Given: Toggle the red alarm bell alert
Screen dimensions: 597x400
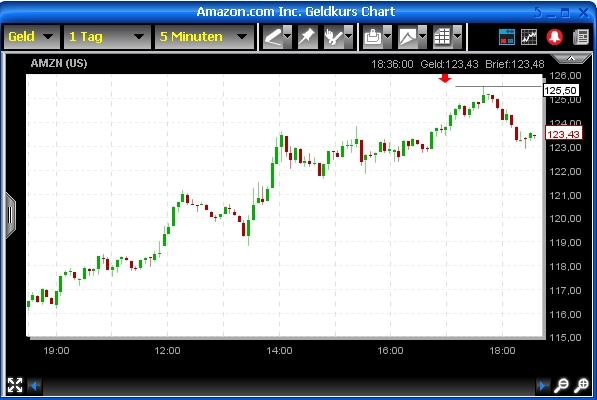Looking at the screenshot, I should (x=554, y=37).
